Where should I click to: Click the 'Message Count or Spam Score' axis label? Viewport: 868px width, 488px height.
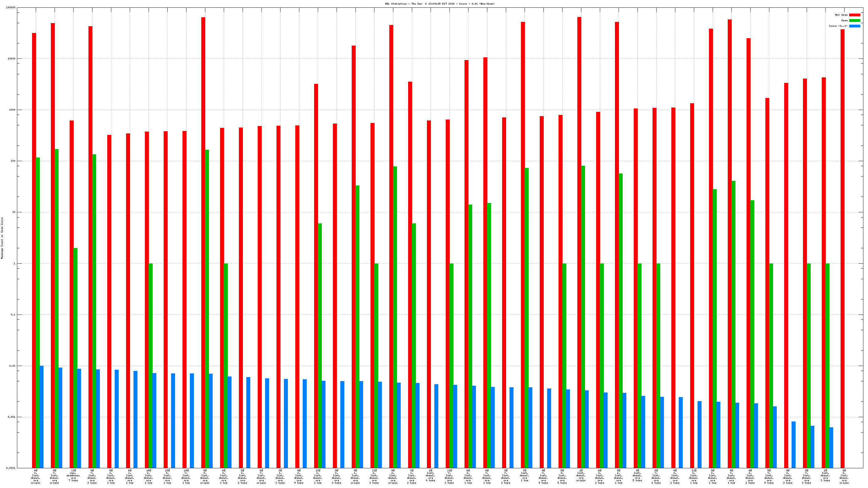click(2, 238)
